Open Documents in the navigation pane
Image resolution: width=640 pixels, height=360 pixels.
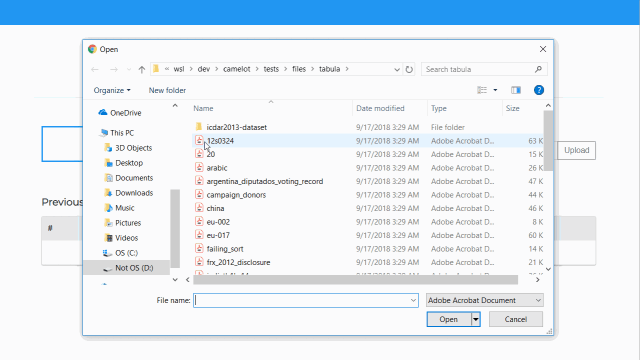point(129,178)
